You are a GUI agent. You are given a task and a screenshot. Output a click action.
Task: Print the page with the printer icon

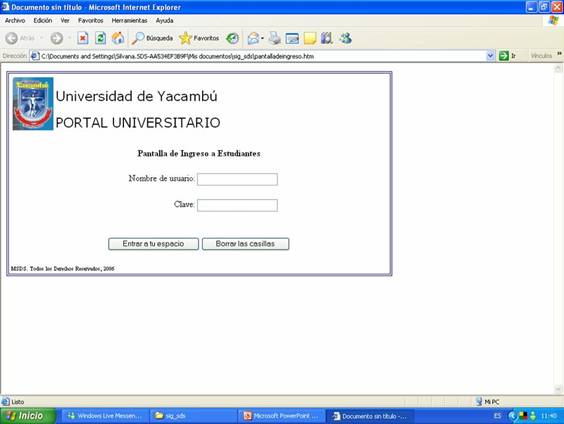[x=274, y=38]
